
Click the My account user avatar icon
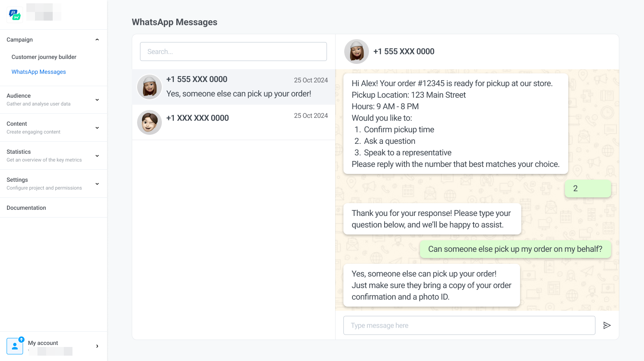[x=15, y=346]
